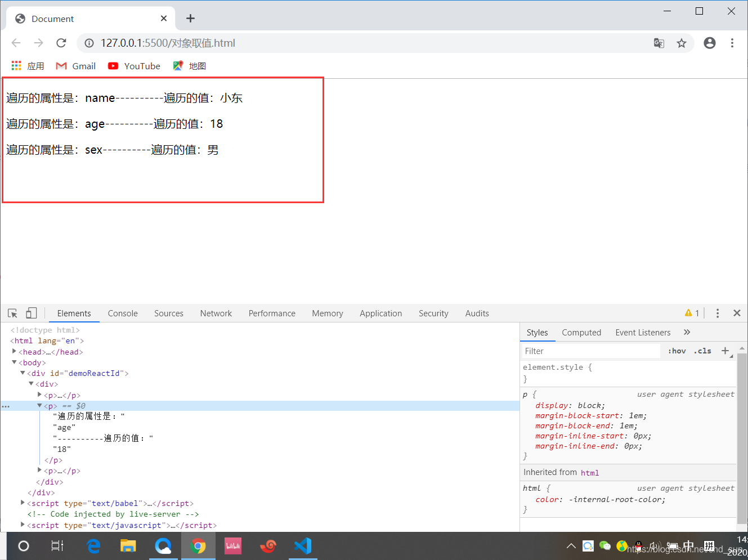Expand the first p element node
Screen dimensions: 748x560
point(39,395)
